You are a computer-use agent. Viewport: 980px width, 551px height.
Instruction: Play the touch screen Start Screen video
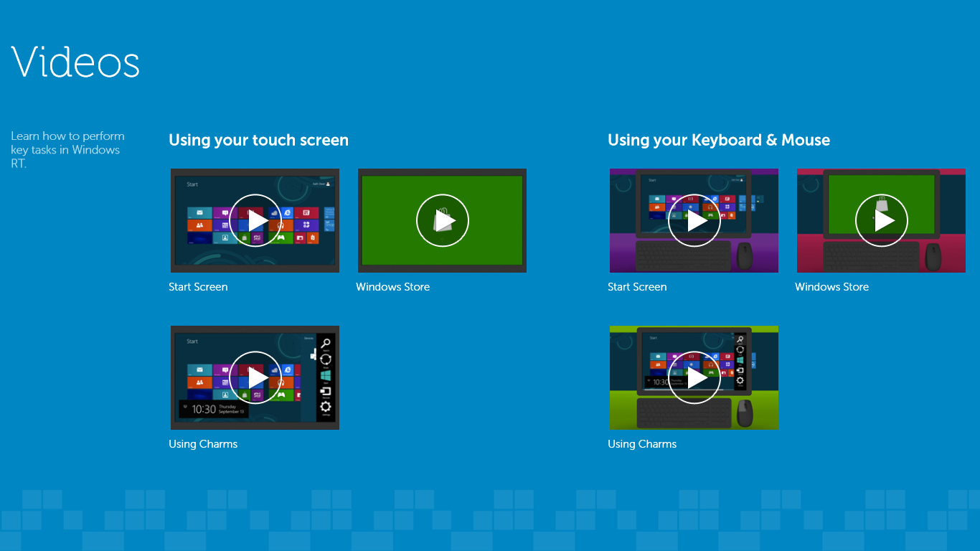pyautogui.click(x=255, y=220)
